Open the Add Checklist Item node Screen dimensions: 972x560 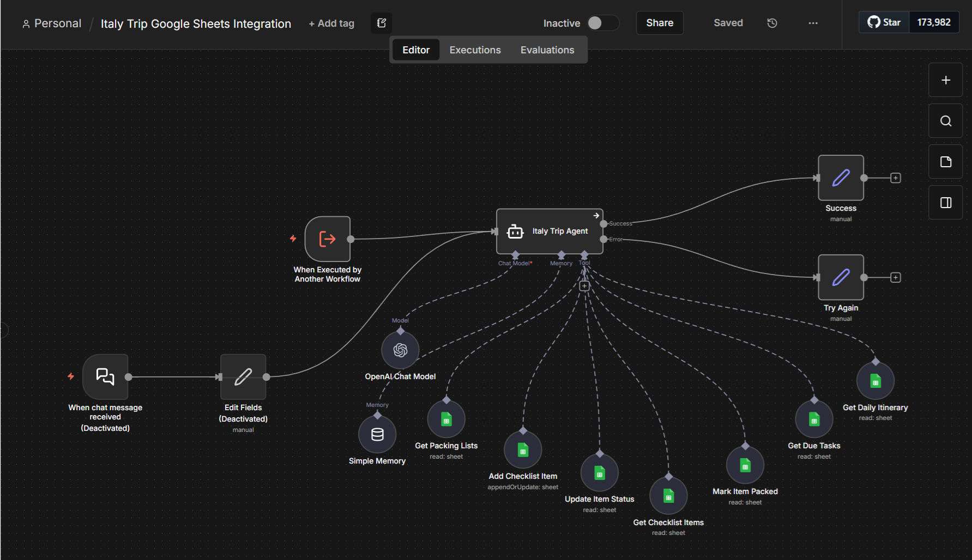522,449
